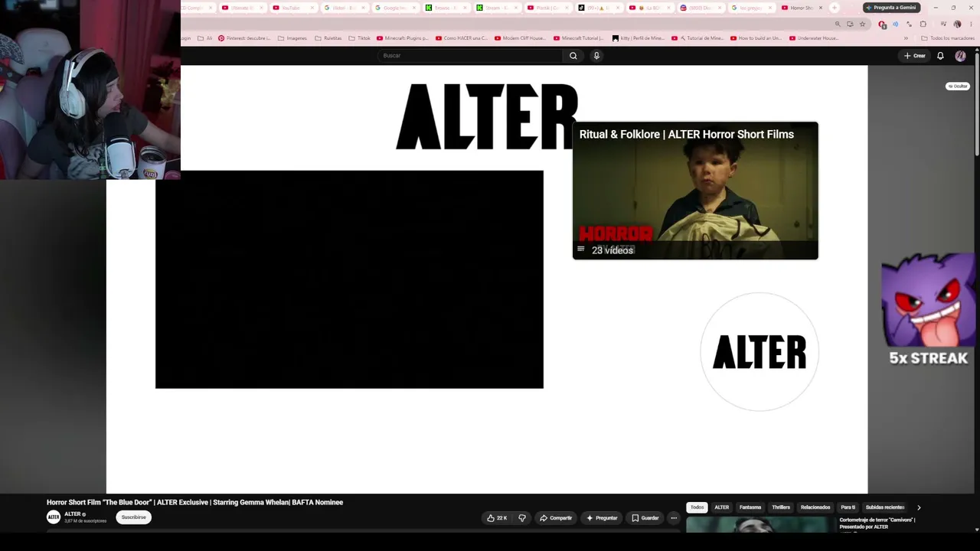
Task: Click the YouTube search magnifier button
Action: (573, 55)
